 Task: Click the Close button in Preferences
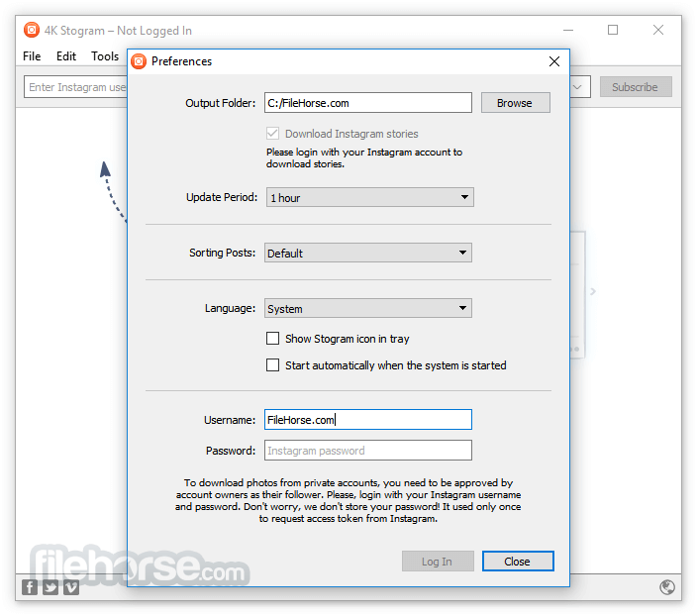point(518,562)
